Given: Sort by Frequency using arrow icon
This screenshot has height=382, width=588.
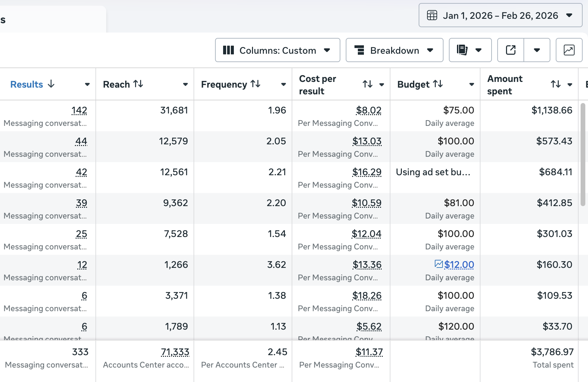Looking at the screenshot, I should click(255, 84).
